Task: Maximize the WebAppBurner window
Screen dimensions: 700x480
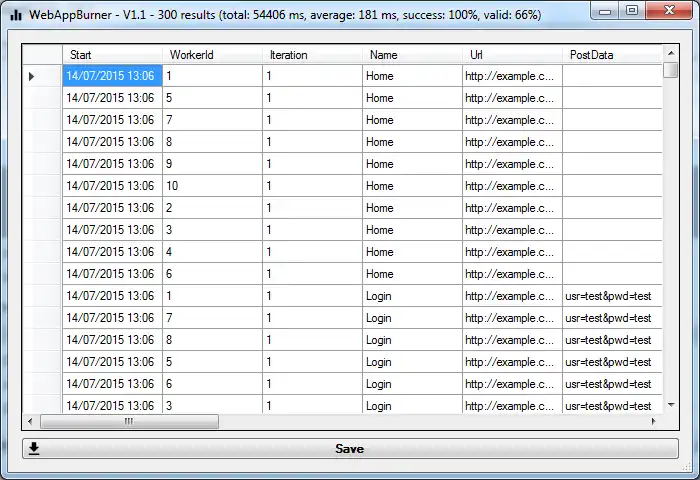Action: (632, 11)
